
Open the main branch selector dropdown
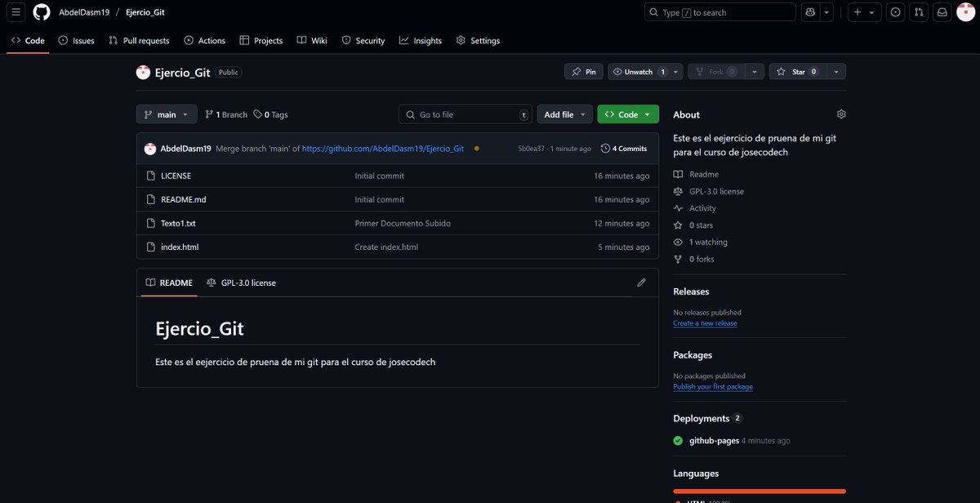[167, 114]
